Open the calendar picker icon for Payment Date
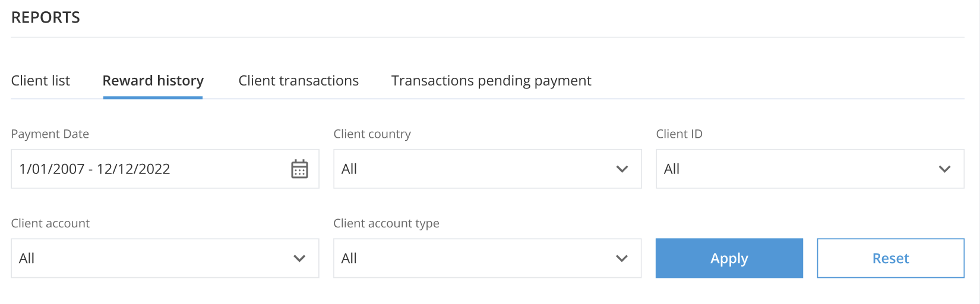This screenshot has height=304, width=980. click(x=299, y=169)
